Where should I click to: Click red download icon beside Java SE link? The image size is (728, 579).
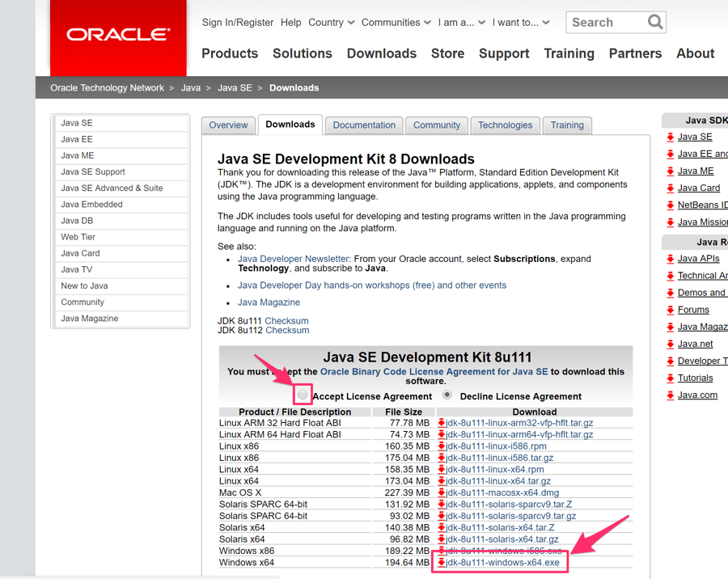pos(670,137)
